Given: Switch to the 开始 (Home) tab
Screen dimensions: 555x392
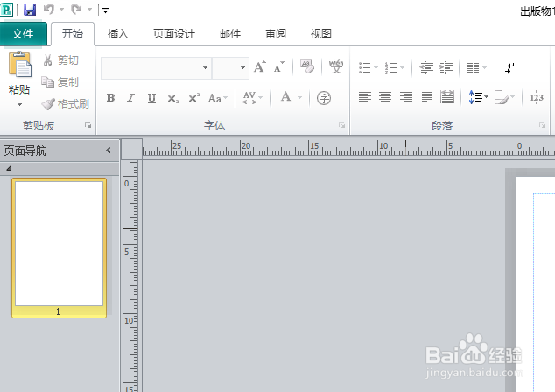Looking at the screenshot, I should 73,34.
